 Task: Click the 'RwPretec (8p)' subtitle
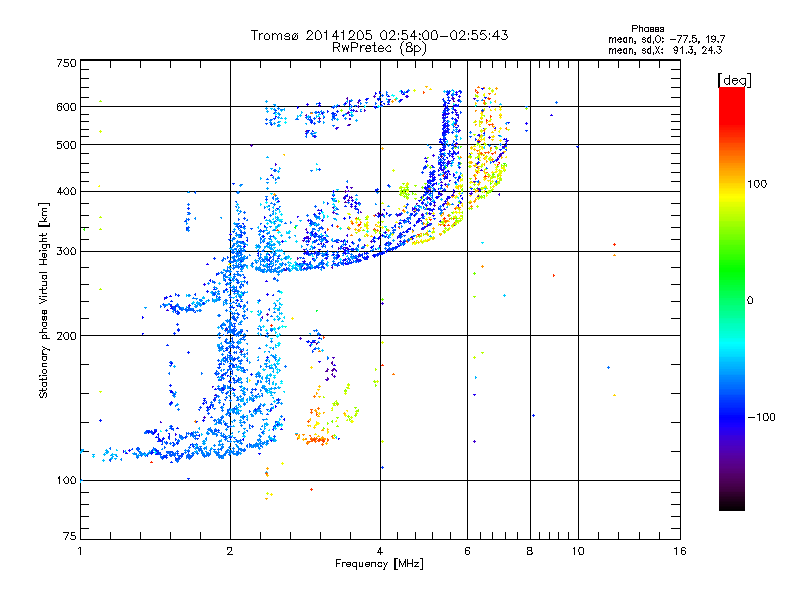pyautogui.click(x=379, y=48)
